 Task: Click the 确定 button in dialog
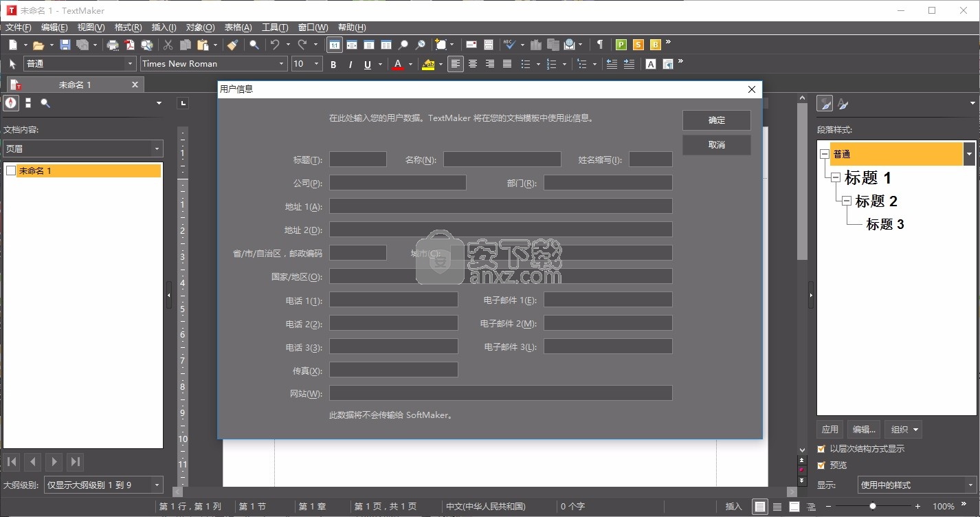coord(717,120)
